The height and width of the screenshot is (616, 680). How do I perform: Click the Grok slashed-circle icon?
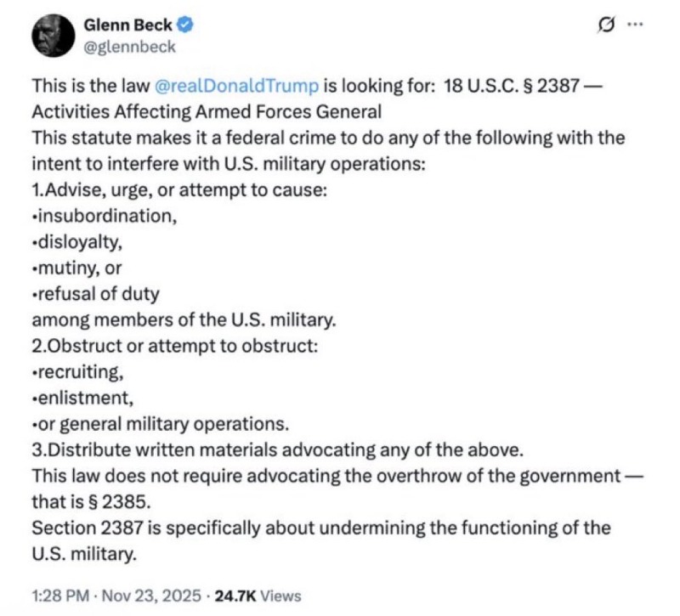click(606, 25)
